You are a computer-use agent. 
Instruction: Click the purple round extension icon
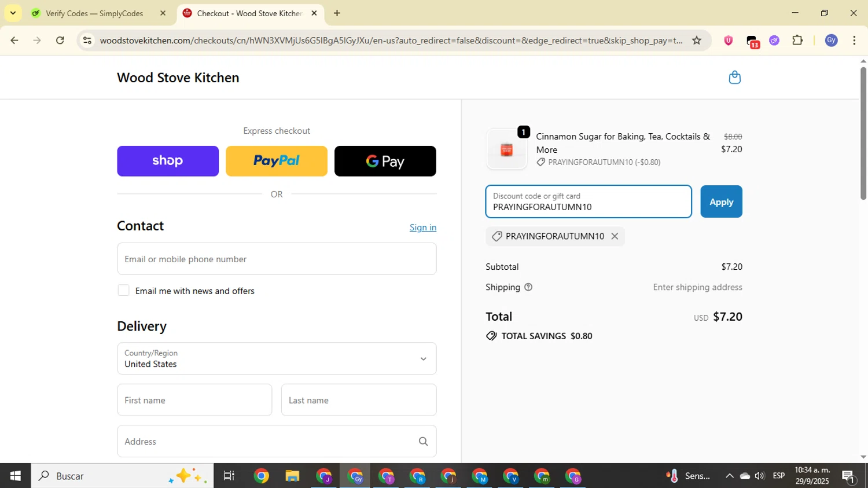(x=774, y=41)
